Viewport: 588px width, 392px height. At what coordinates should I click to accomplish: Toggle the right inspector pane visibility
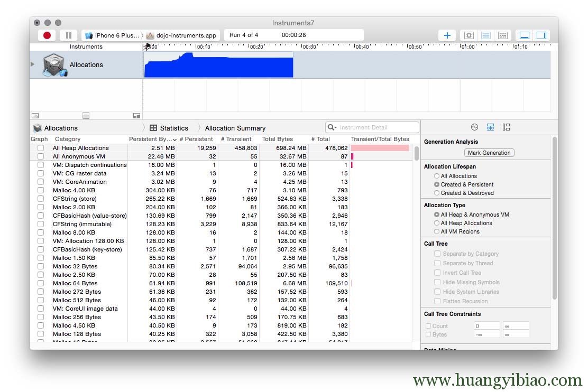coord(541,35)
